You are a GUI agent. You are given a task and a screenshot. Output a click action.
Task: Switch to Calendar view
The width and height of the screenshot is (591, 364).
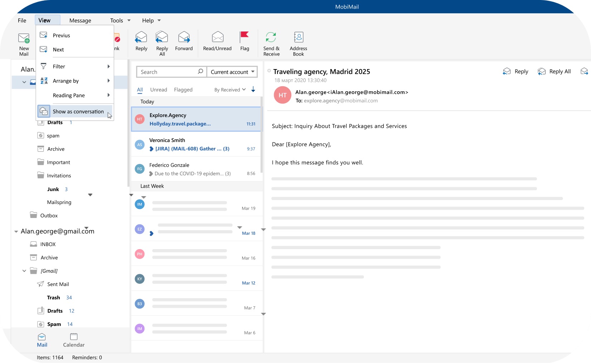pyautogui.click(x=74, y=340)
